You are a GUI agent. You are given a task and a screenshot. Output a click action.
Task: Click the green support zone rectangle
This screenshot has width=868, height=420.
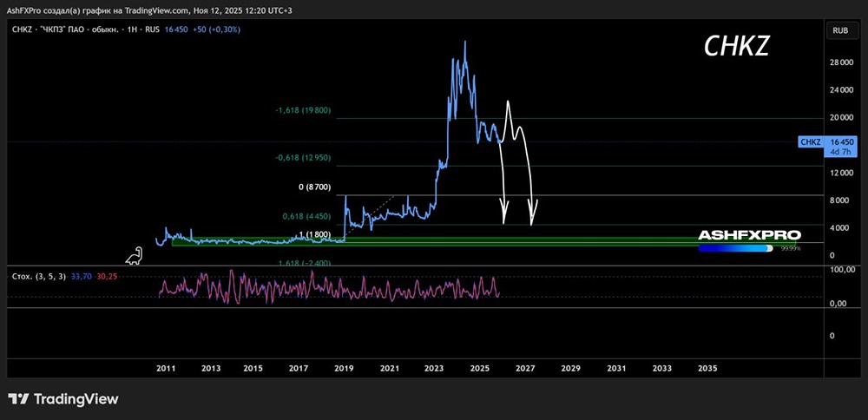pyautogui.click(x=483, y=241)
